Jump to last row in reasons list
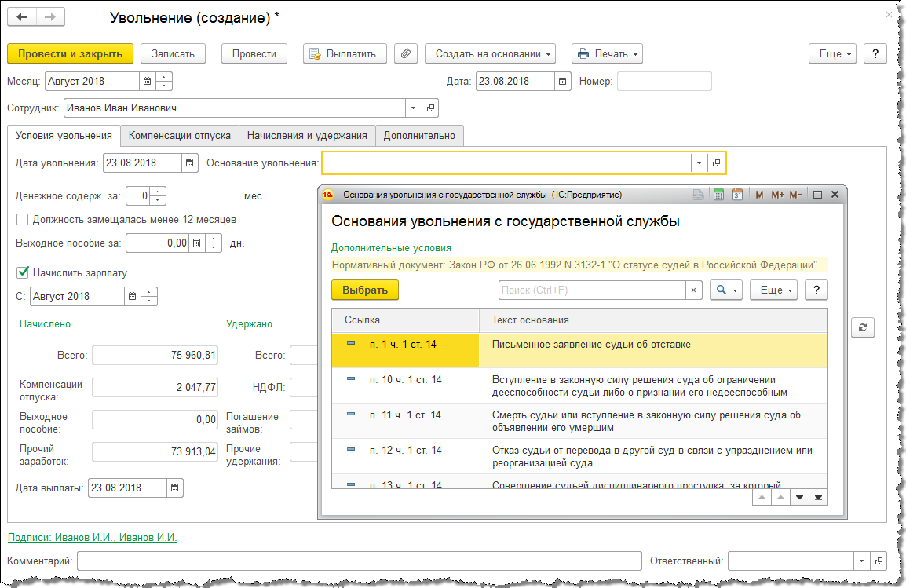Viewport: 906px width, 588px height. tap(818, 497)
